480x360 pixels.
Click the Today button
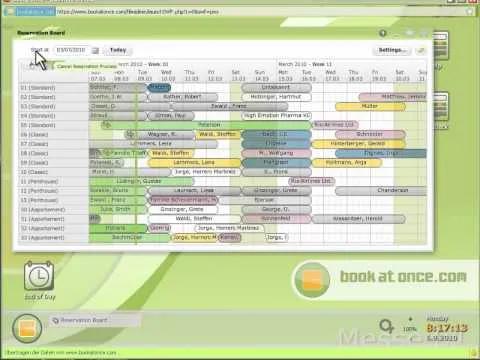click(118, 50)
